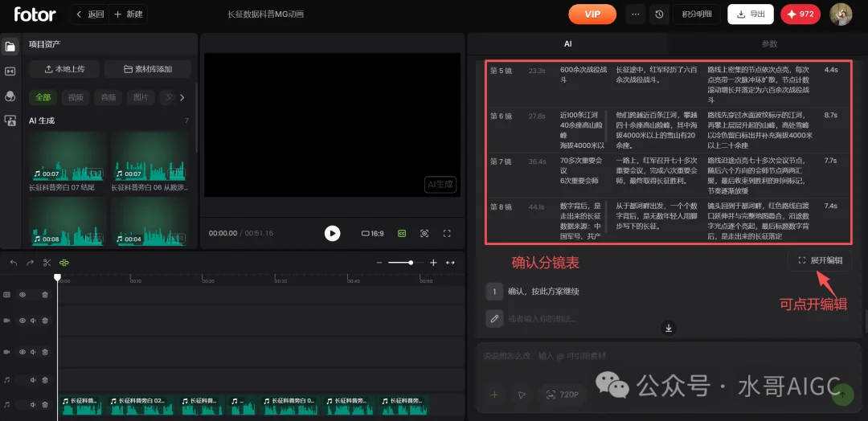
Task: Play the video preview
Action: coord(332,234)
